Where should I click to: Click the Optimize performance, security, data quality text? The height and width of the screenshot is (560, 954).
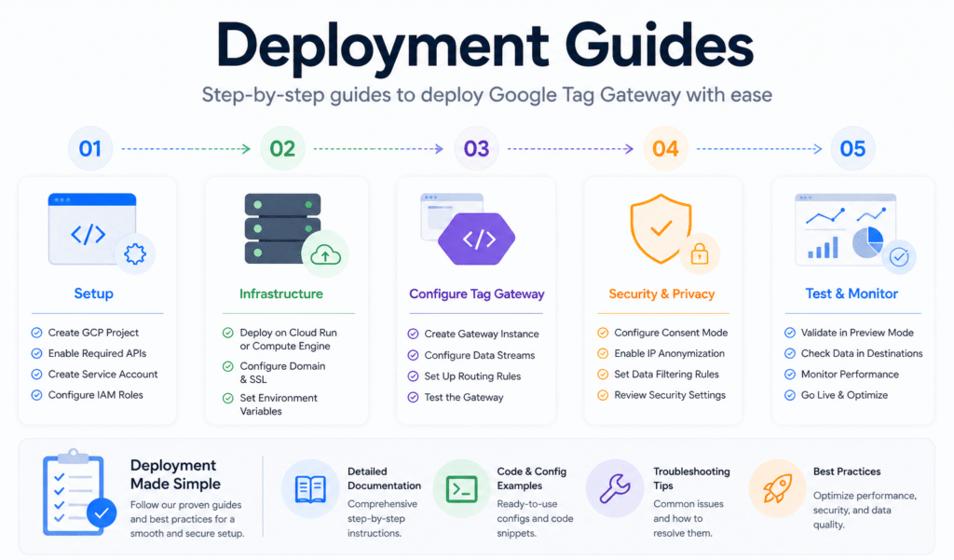tap(865, 510)
